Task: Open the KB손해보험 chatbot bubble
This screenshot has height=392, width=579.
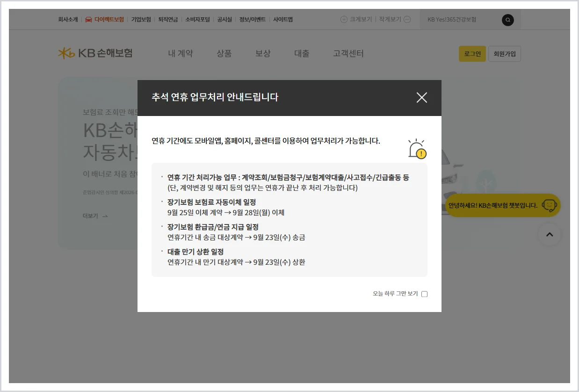Action: (x=503, y=205)
